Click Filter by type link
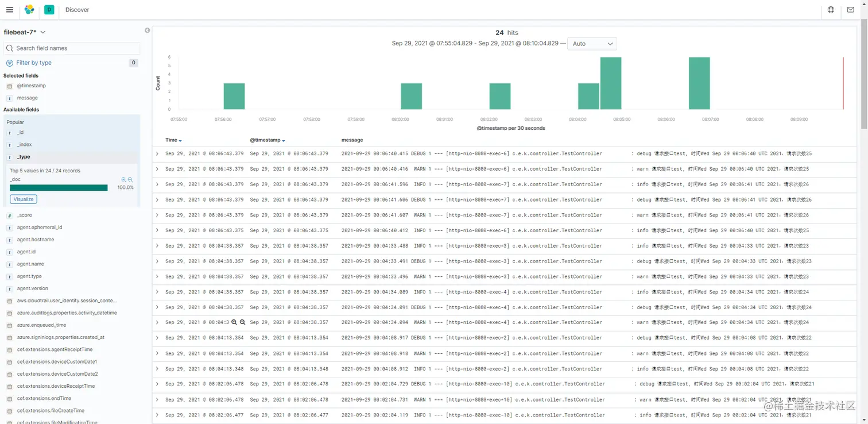 (34, 63)
